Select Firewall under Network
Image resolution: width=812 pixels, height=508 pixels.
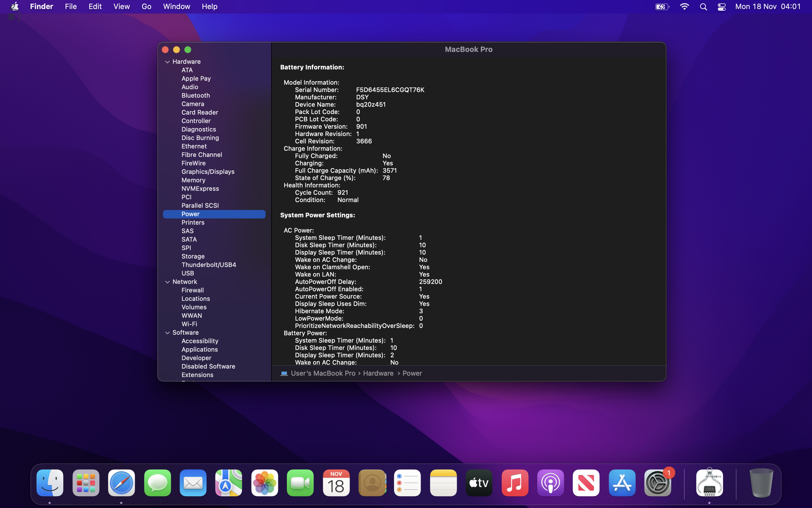[x=193, y=290]
